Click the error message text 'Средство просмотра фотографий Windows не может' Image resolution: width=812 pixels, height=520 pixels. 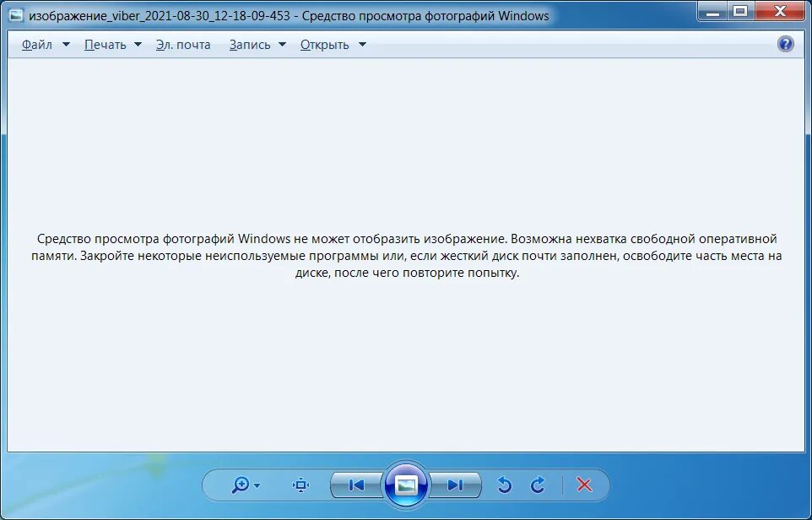pyautogui.click(x=192, y=239)
